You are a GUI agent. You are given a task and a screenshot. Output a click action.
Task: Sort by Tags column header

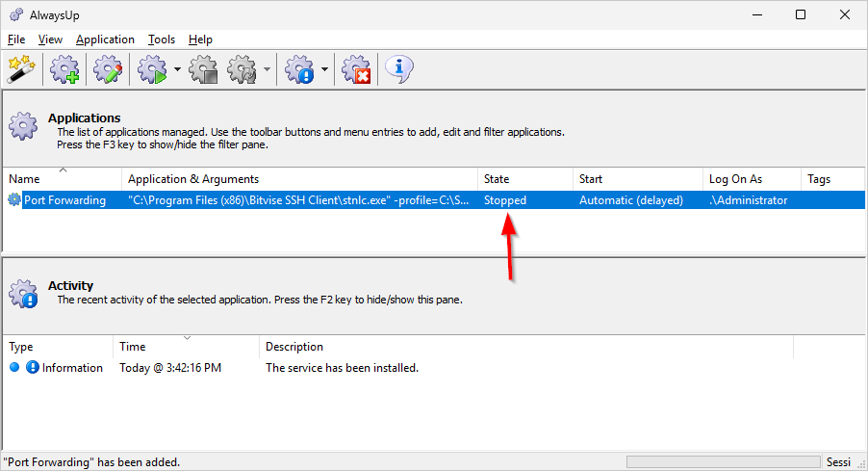[832, 179]
